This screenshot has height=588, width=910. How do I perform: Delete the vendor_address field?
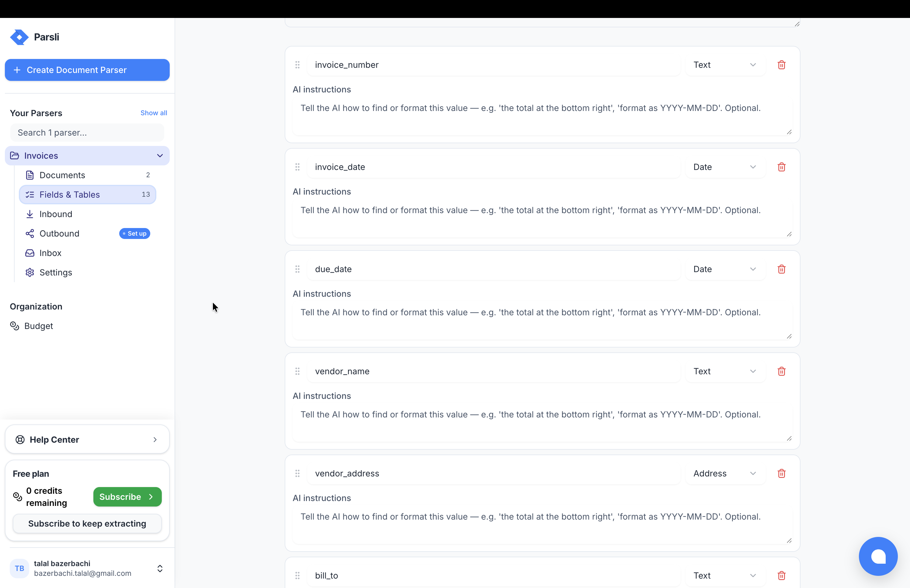tap(781, 473)
